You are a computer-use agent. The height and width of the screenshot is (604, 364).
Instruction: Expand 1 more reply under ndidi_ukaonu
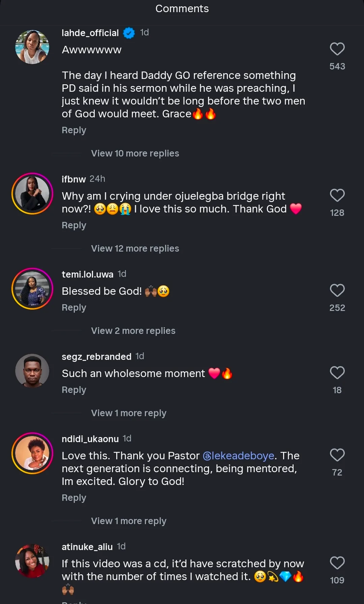pyautogui.click(x=128, y=521)
